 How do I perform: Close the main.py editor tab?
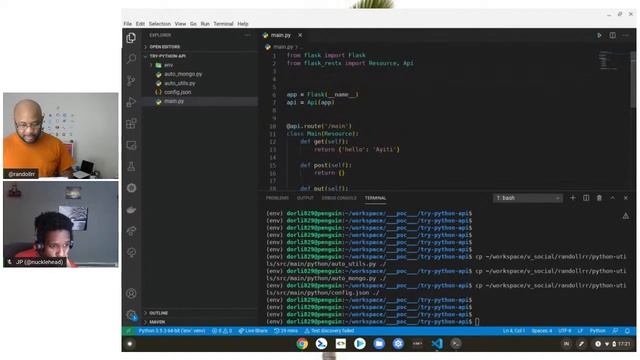point(300,35)
